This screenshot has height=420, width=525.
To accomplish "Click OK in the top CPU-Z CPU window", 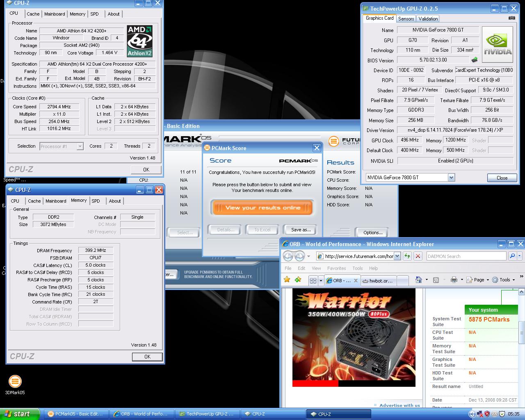I will pyautogui.click(x=146, y=170).
